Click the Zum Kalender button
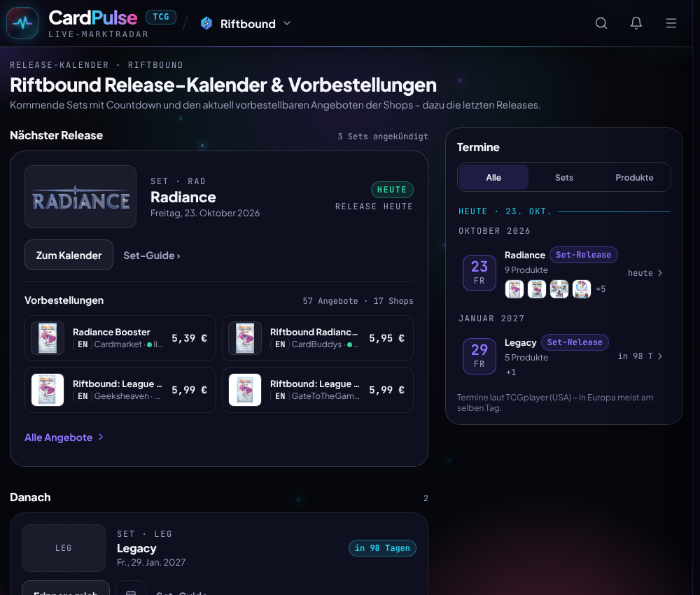Screen dimensions: 700x595 point(69,255)
